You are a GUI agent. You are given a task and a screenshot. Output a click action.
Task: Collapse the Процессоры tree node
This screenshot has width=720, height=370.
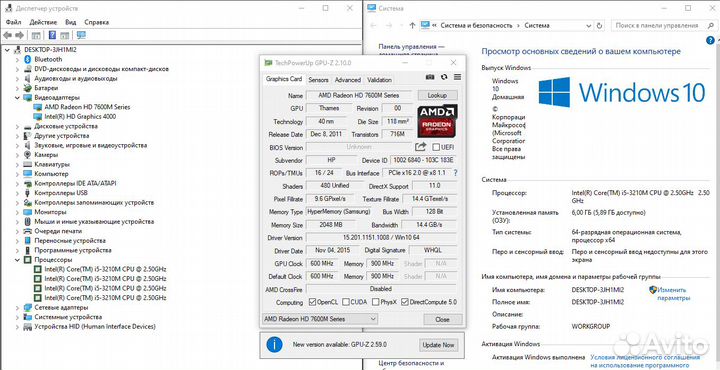[x=17, y=260]
